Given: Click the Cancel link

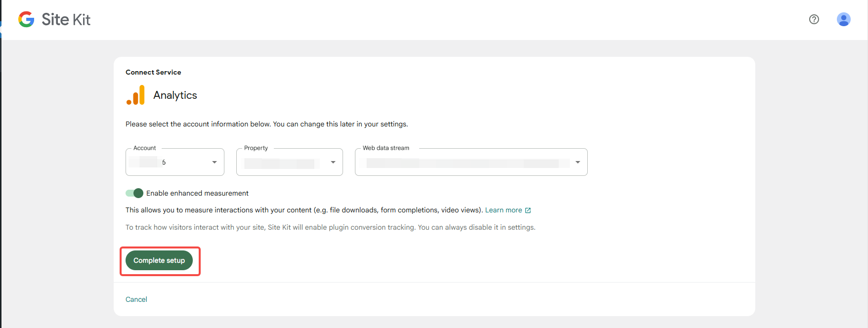Looking at the screenshot, I should (136, 299).
